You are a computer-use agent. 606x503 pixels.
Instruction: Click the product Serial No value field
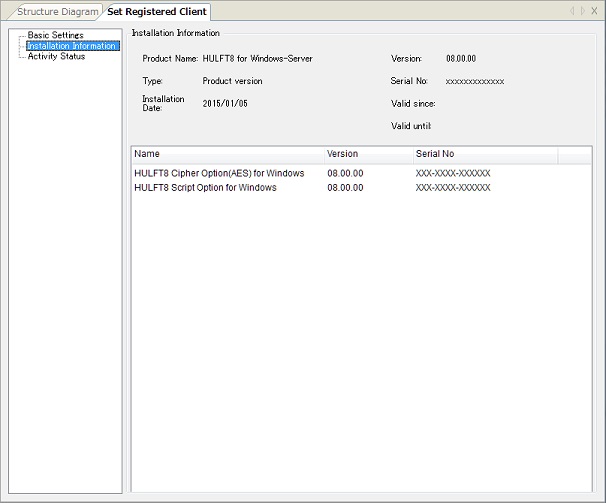coord(474,81)
